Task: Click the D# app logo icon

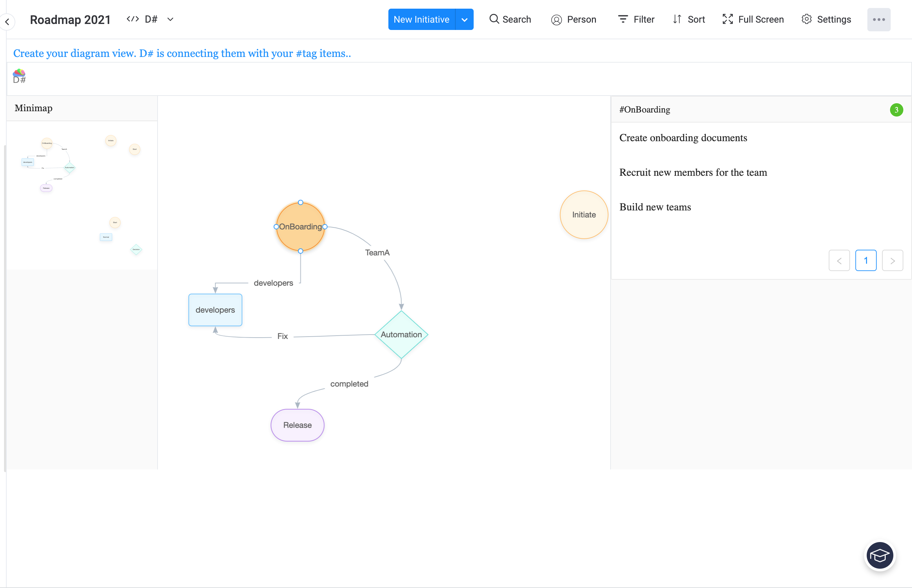Action: pyautogui.click(x=19, y=76)
